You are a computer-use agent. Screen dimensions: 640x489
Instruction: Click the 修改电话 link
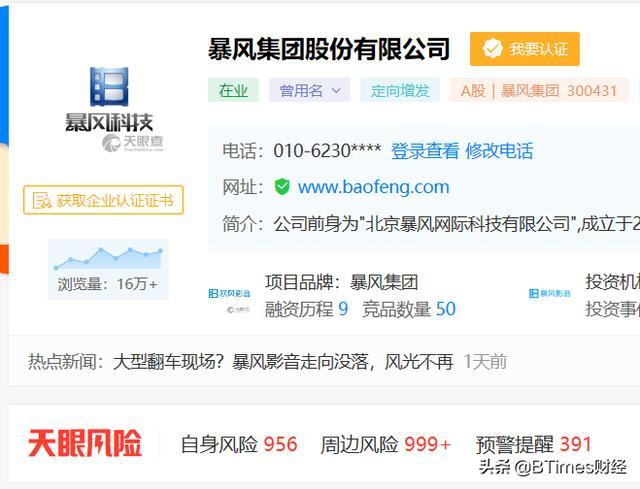tap(499, 151)
